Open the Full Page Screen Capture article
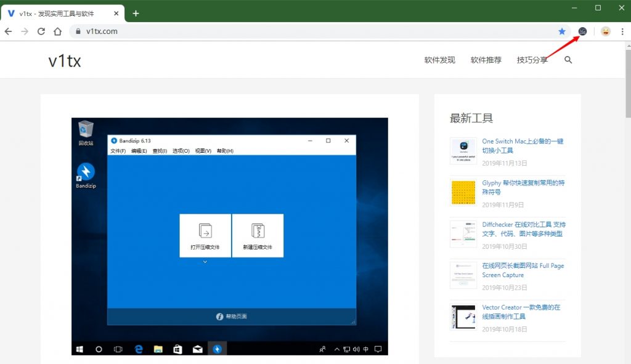The width and height of the screenshot is (631, 364). [x=523, y=270]
